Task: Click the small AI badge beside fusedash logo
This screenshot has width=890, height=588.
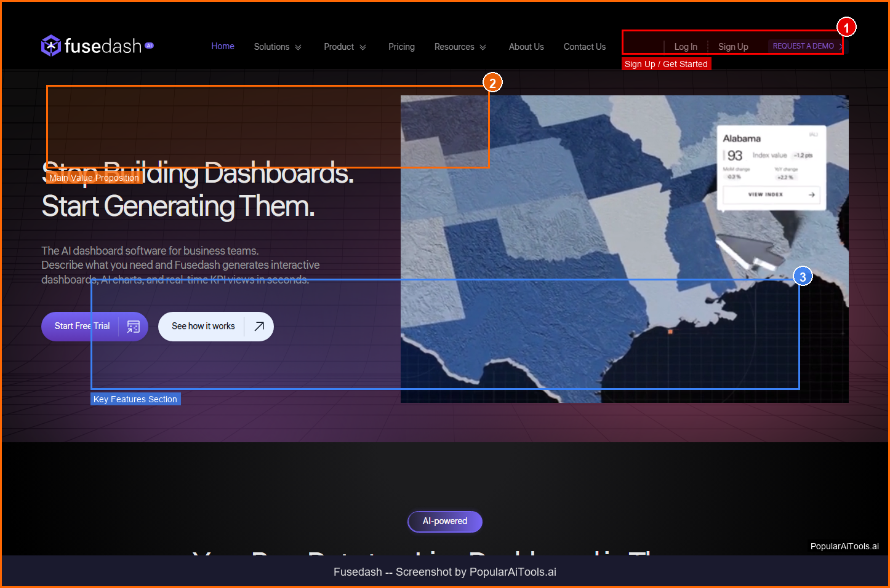Action: 149,46
